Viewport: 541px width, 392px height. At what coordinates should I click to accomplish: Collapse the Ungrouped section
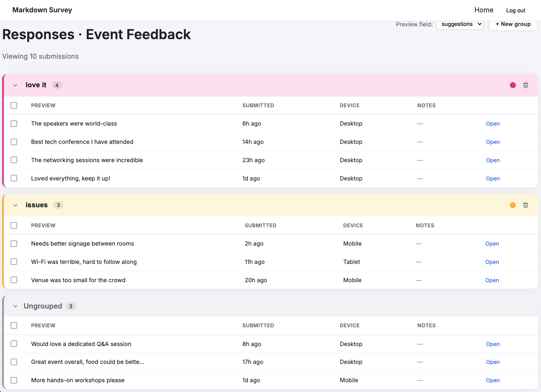pyautogui.click(x=15, y=306)
